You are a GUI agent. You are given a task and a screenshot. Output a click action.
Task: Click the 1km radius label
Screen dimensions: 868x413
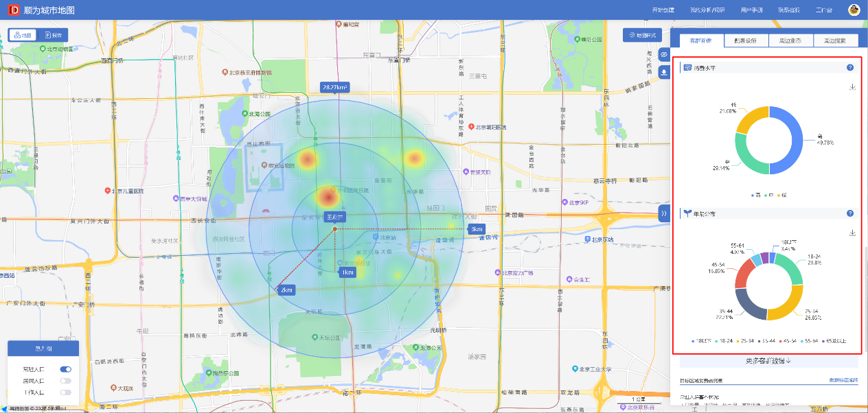348,272
